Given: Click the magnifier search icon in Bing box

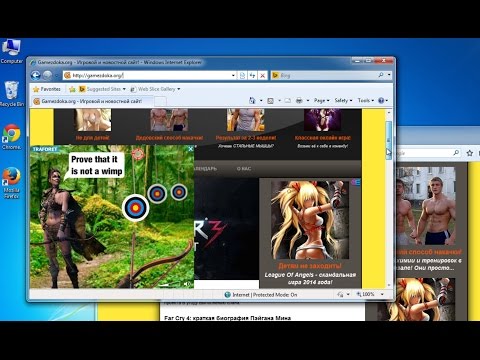Looking at the screenshot, I should (x=381, y=75).
